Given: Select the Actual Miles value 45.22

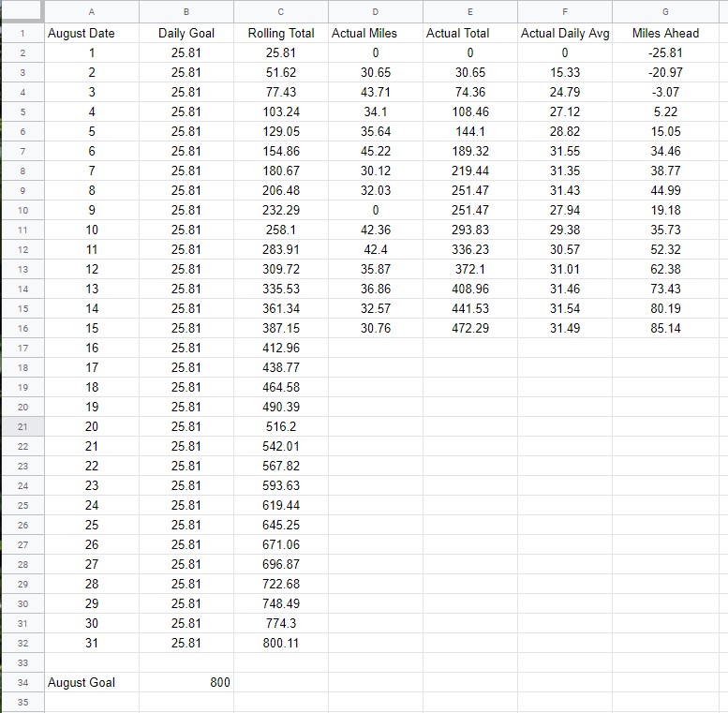Looking at the screenshot, I should pos(375,152).
